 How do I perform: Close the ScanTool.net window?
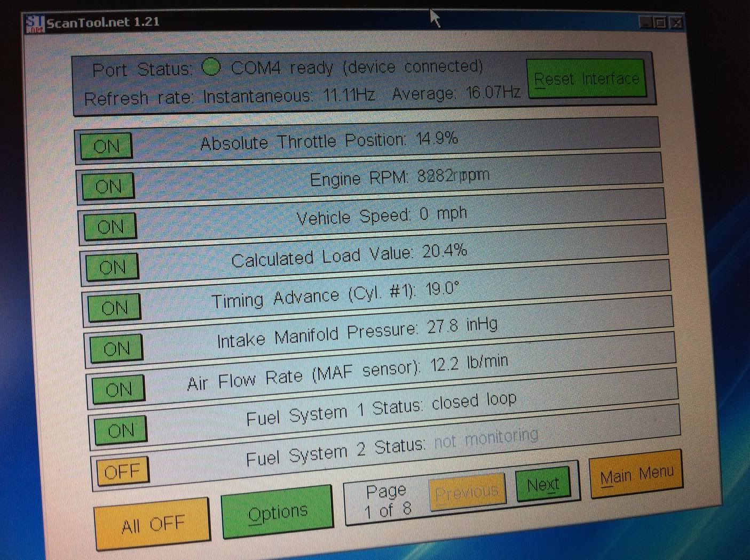676,22
